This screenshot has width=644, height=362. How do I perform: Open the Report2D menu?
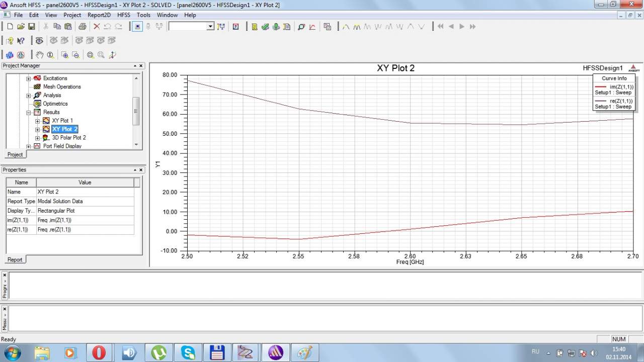click(99, 15)
